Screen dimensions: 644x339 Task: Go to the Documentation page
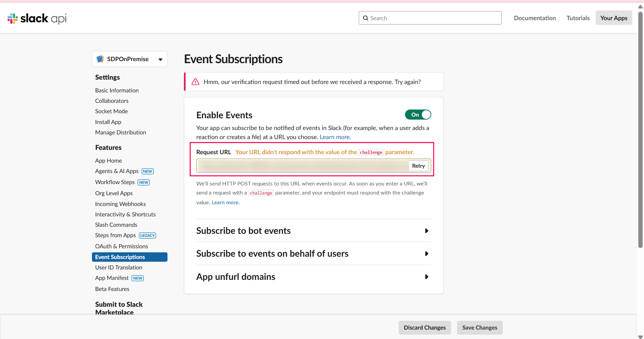click(x=535, y=18)
